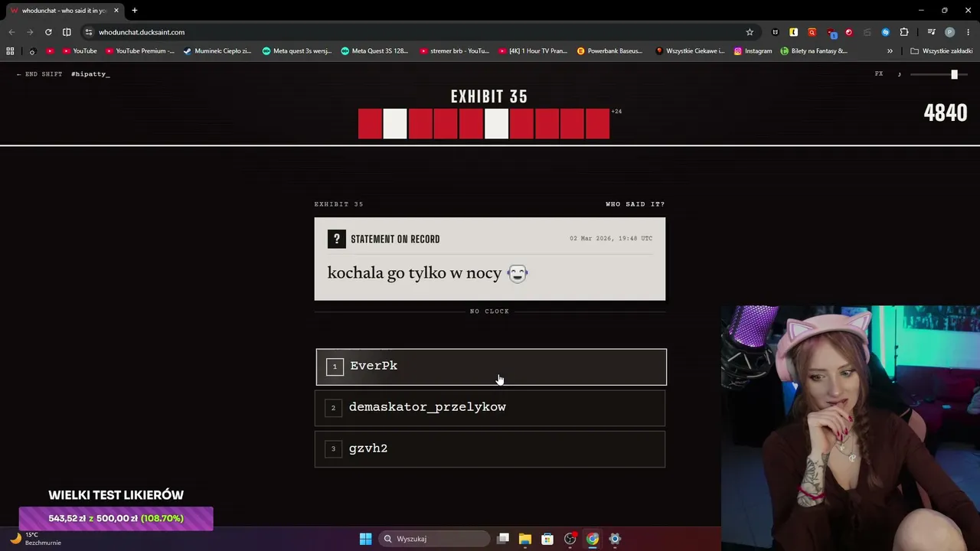Open the red circular browser extension
The width and height of the screenshot is (980, 551).
pos(848,32)
